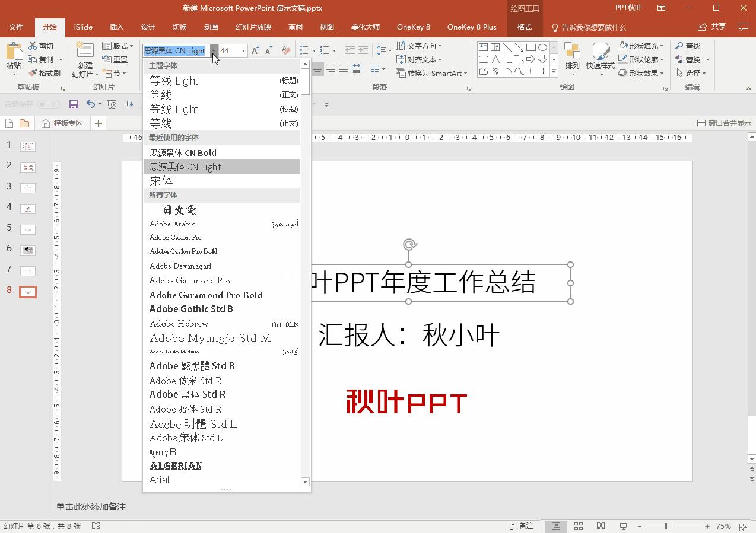Switch to the 切换 ribbon tab
756x533 pixels.
[180, 27]
